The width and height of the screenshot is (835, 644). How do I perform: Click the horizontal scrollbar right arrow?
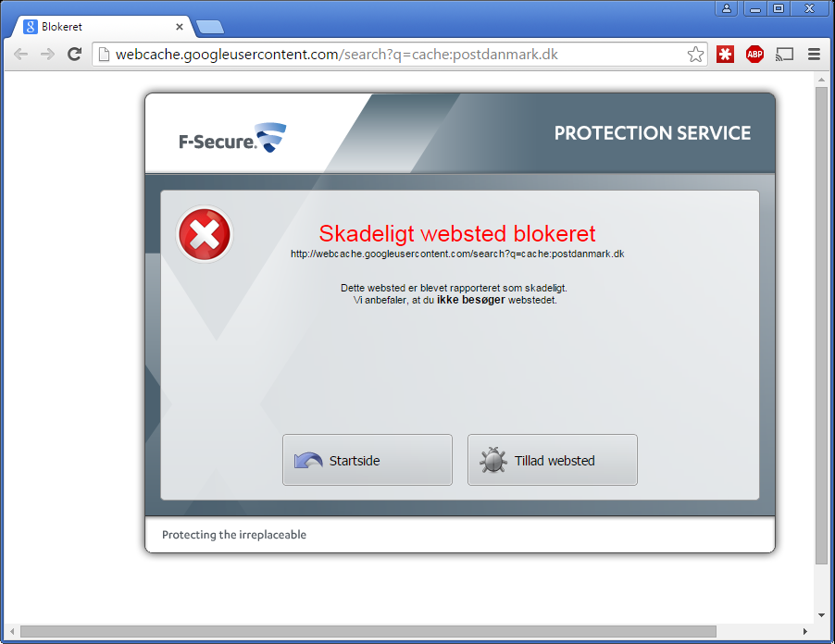tap(805, 631)
